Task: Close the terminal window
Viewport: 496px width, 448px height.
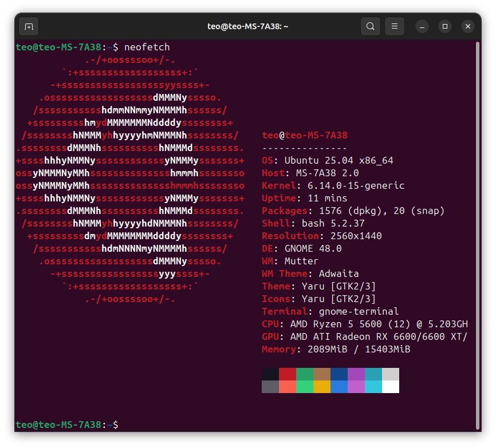Action: tap(468, 26)
